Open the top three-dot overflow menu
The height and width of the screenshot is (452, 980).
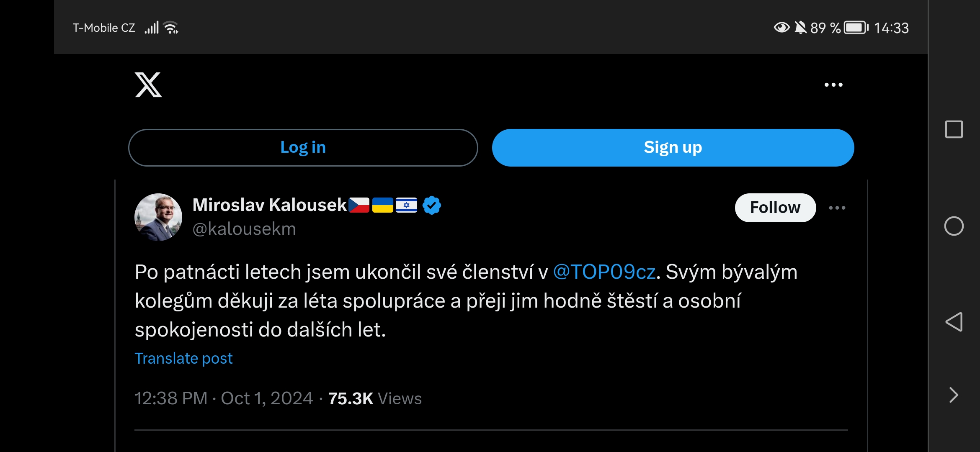(x=833, y=85)
